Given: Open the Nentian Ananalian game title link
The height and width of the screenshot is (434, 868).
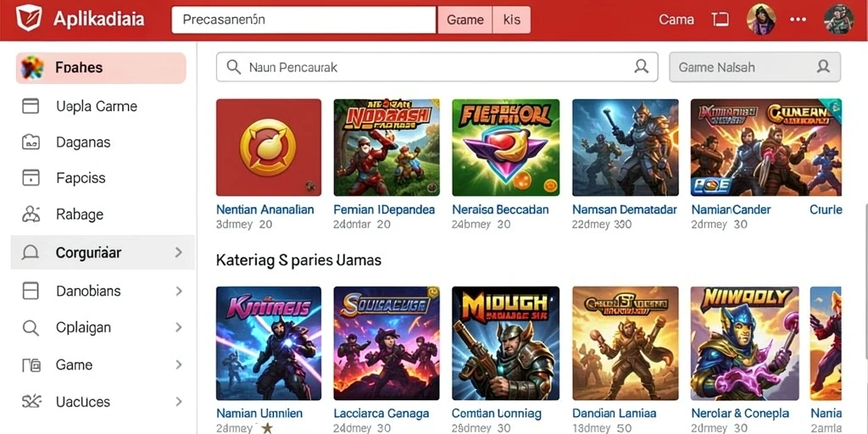Looking at the screenshot, I should pyautogui.click(x=264, y=210).
